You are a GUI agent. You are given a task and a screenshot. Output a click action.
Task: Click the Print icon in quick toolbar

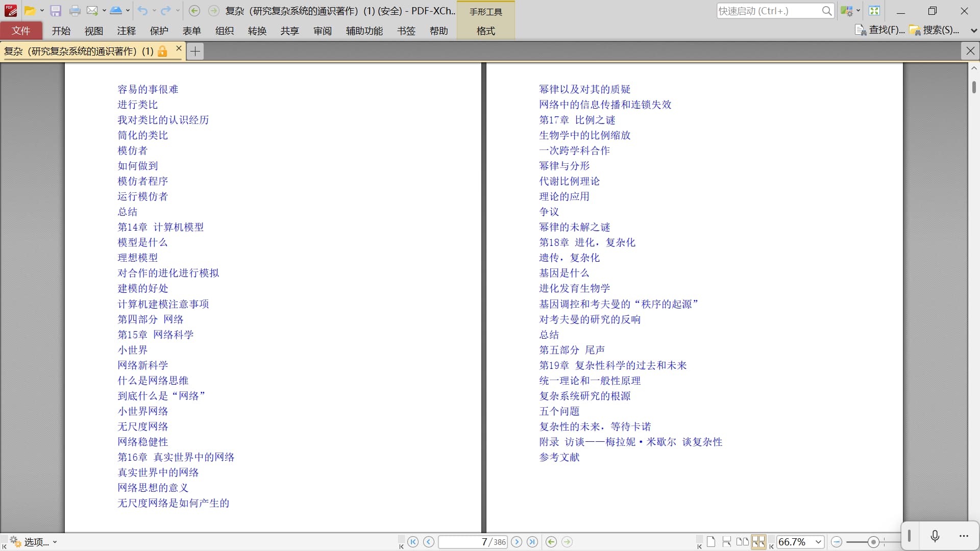[x=75, y=11]
